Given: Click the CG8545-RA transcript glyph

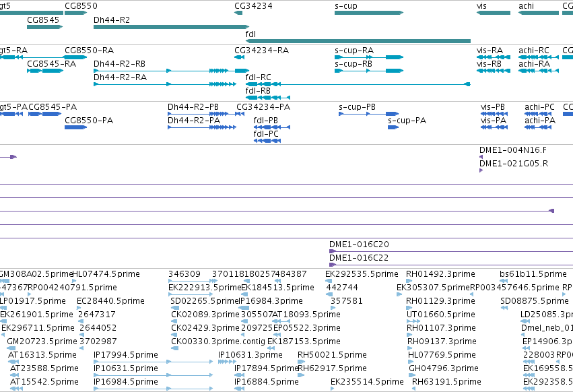Looking at the screenshot, I should click(x=45, y=71).
